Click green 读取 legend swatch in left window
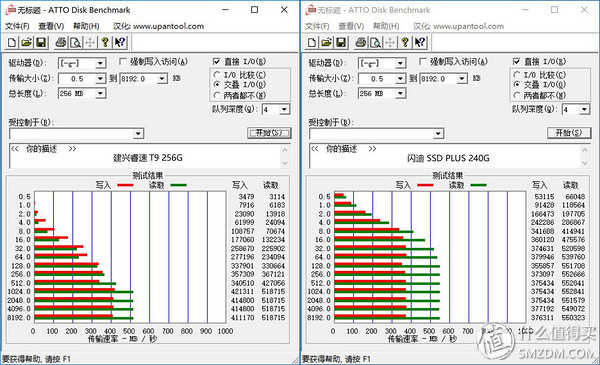Viewport: 600px width, 365px height. tap(179, 186)
